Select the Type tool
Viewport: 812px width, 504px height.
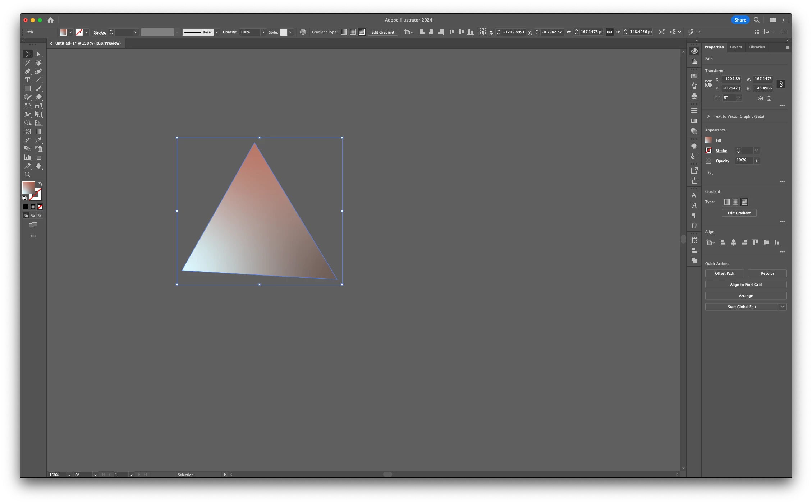[x=27, y=80]
